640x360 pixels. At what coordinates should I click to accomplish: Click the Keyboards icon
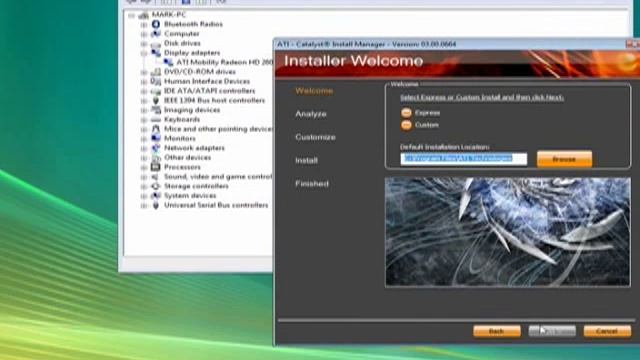(156, 120)
